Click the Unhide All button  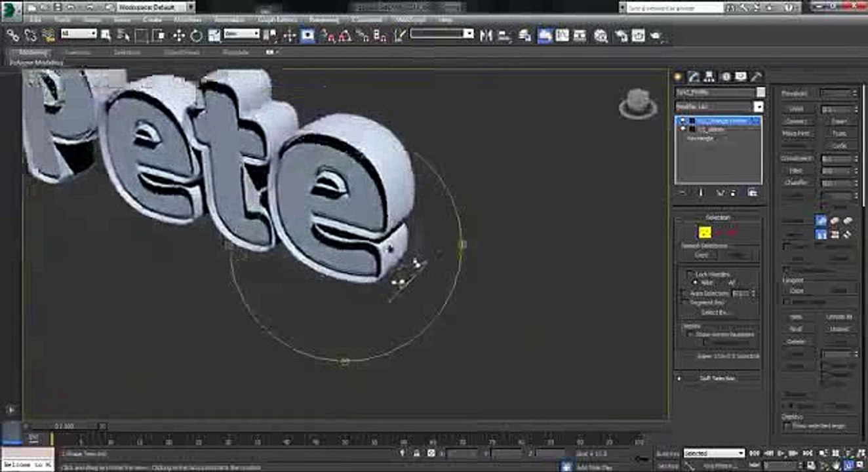point(839,317)
